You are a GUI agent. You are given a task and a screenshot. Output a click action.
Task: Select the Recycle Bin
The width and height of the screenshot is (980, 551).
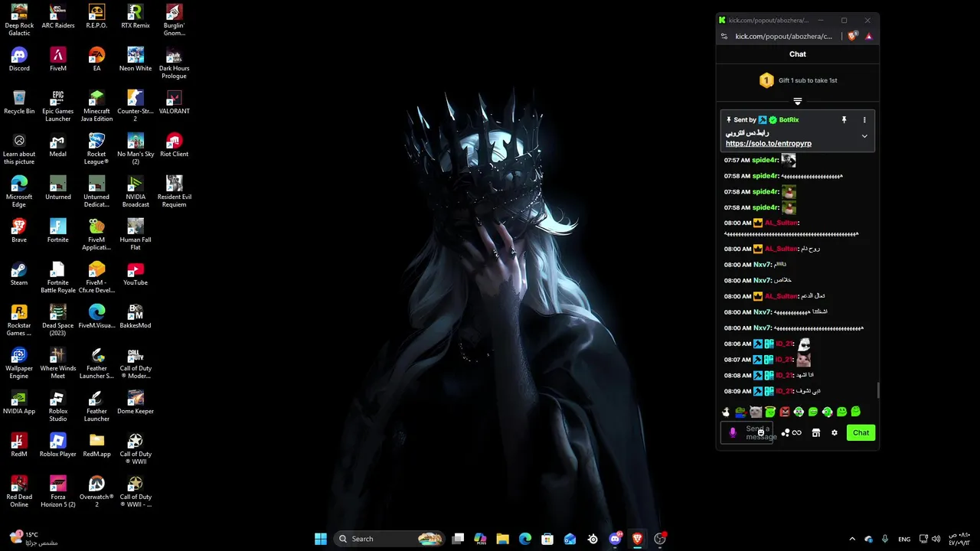[x=19, y=102]
